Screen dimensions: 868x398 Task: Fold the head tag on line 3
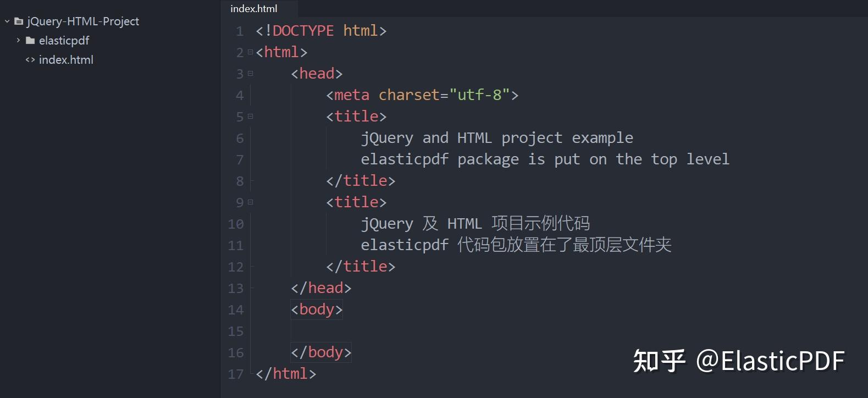[250, 74]
